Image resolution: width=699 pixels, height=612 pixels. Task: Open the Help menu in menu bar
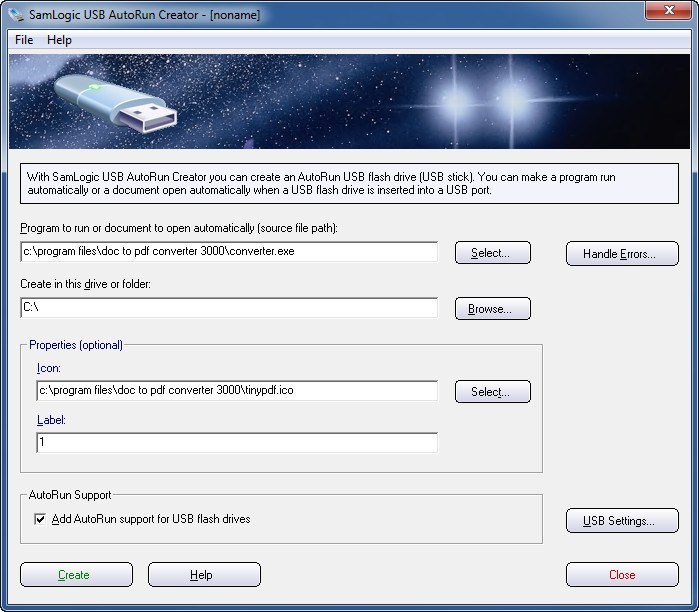point(59,40)
